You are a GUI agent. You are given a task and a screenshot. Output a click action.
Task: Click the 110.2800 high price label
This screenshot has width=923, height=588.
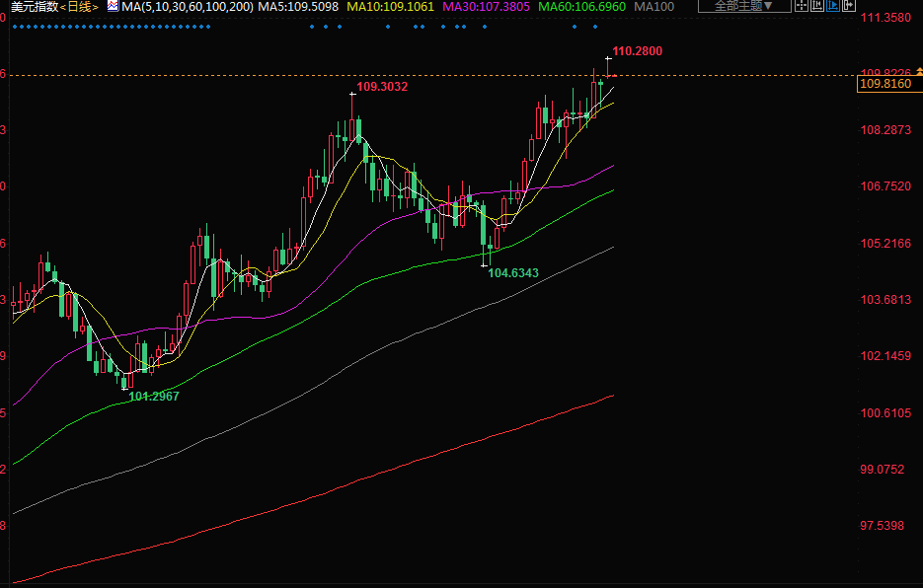tap(637, 50)
